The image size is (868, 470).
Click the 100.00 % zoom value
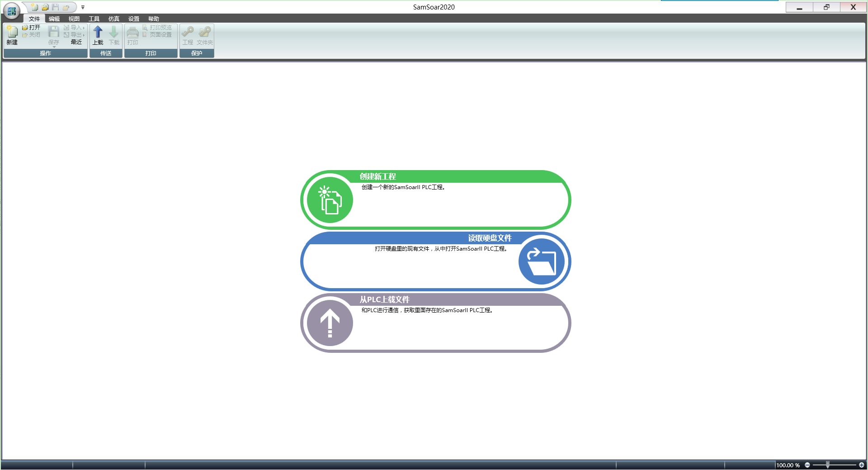788,465
